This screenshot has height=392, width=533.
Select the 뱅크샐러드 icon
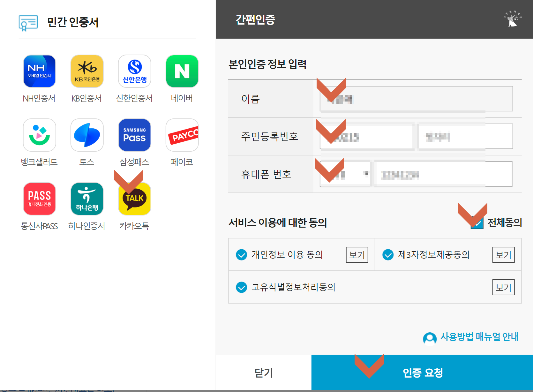[39, 135]
